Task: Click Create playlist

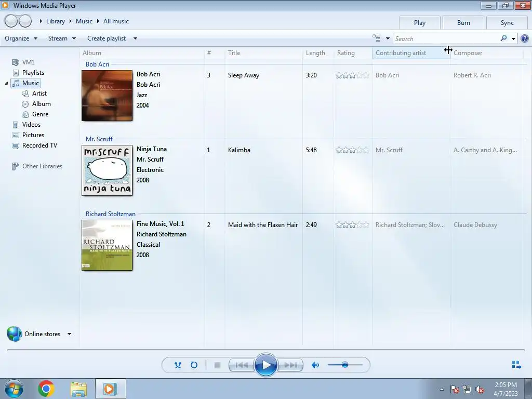Action: [x=107, y=38]
